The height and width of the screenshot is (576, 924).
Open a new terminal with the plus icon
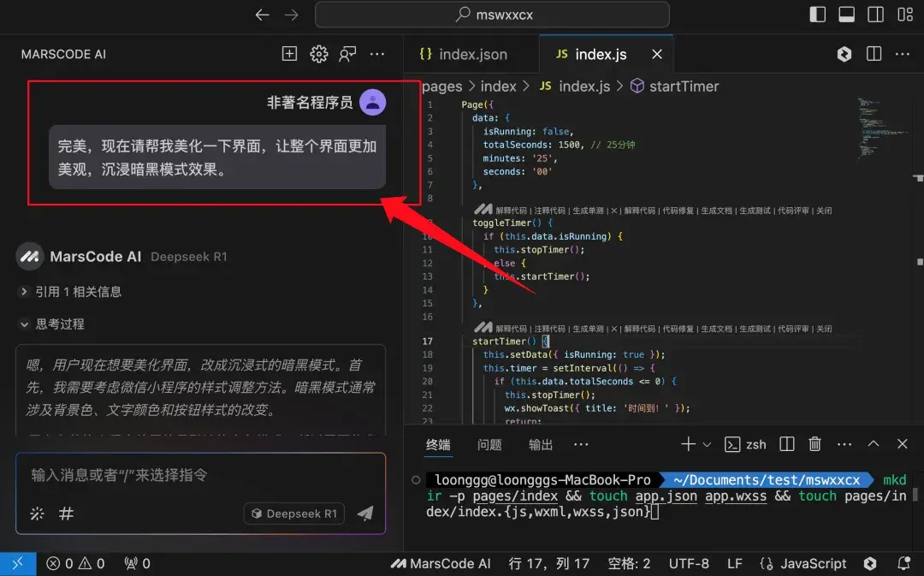coord(687,444)
